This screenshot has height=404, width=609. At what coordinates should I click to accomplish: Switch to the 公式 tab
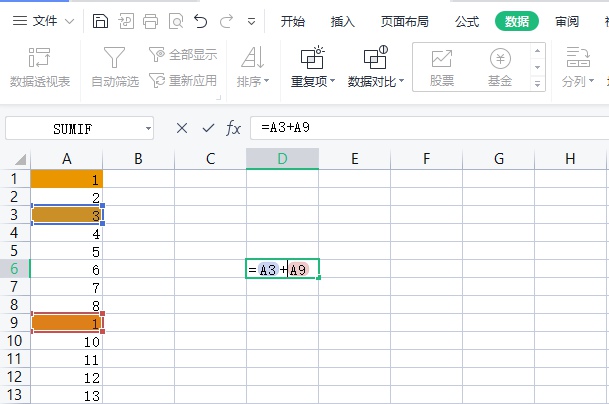(x=467, y=21)
